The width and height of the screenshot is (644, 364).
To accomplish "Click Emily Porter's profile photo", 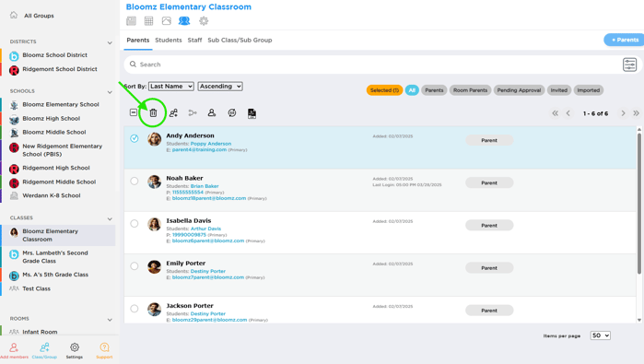I will point(155,266).
